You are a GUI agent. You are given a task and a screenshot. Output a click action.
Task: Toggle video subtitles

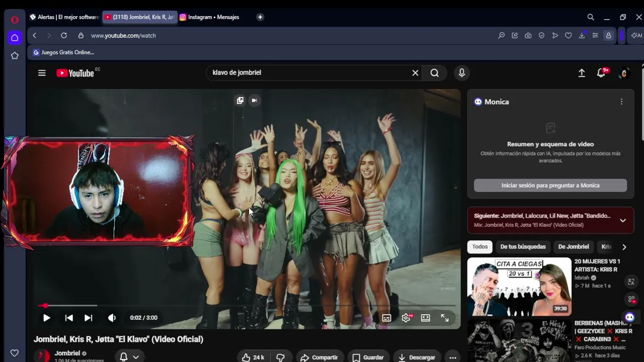(386, 318)
